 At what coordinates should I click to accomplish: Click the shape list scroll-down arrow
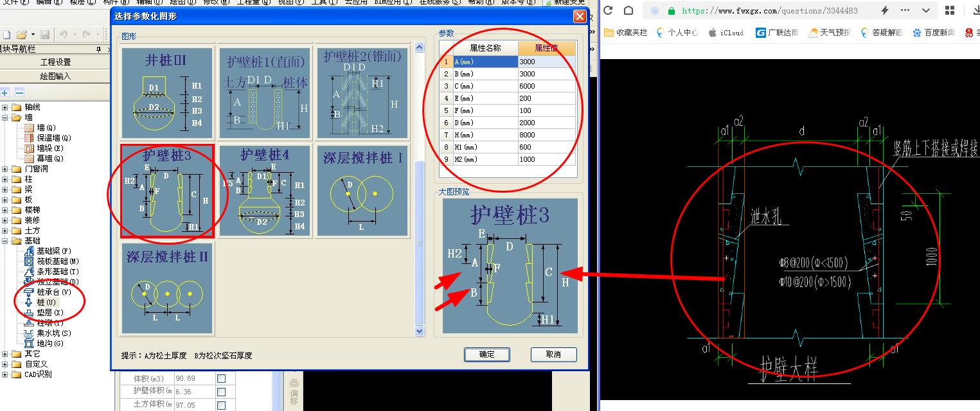pyautogui.click(x=420, y=331)
